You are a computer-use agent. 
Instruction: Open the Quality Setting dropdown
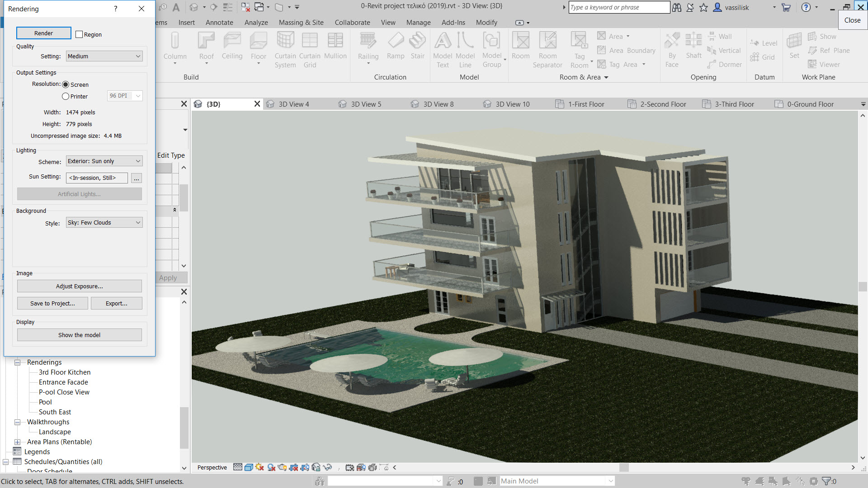click(x=104, y=56)
